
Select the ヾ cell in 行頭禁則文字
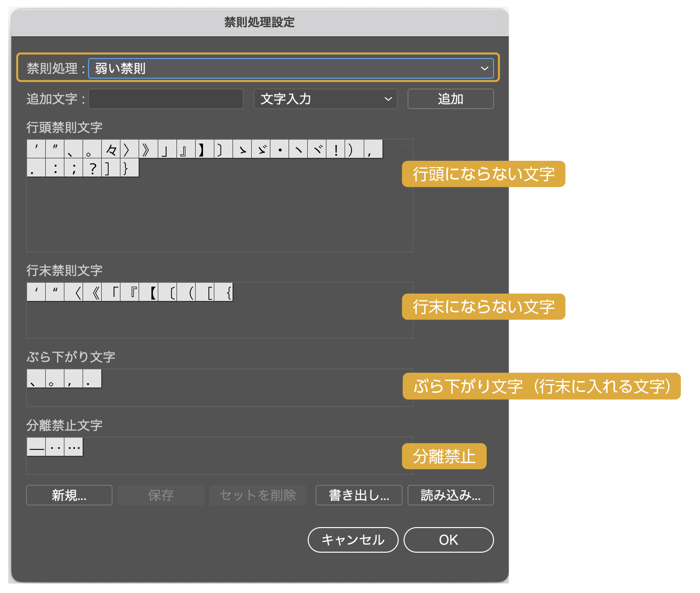(x=317, y=149)
